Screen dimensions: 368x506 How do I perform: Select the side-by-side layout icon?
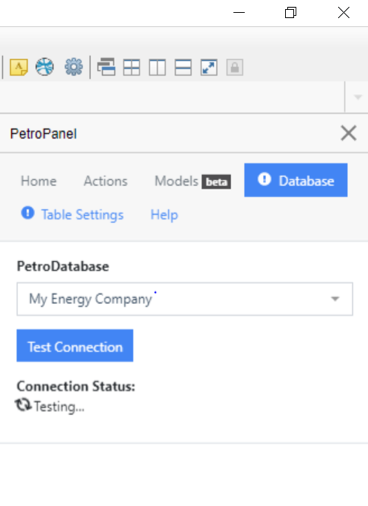tap(157, 67)
